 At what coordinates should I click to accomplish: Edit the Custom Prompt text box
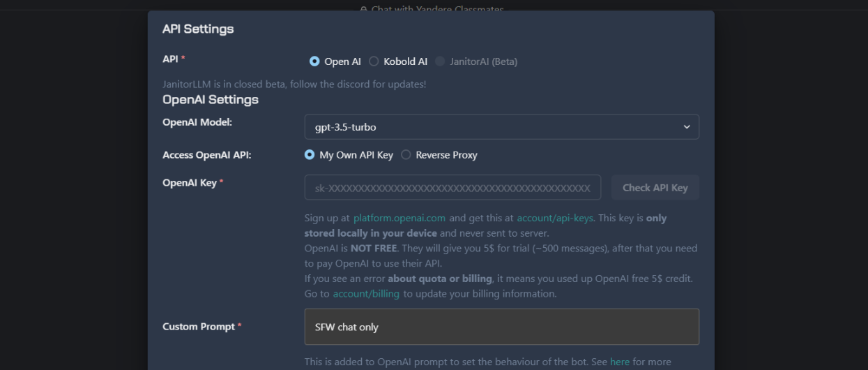click(x=501, y=327)
